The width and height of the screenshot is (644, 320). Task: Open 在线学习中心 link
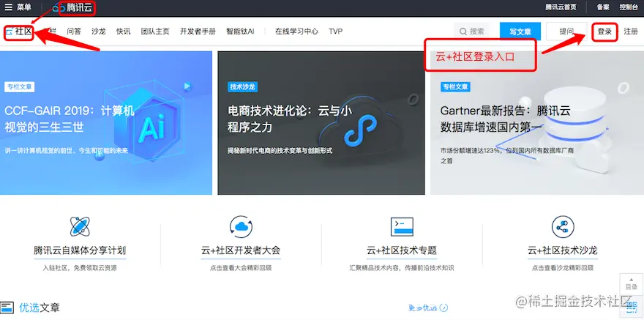[296, 31]
